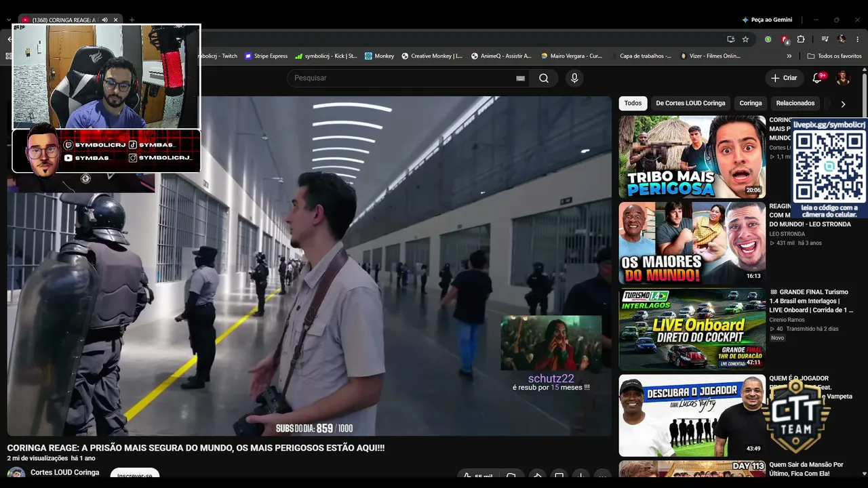Open symbolicrj Kick bookmark

(325, 56)
